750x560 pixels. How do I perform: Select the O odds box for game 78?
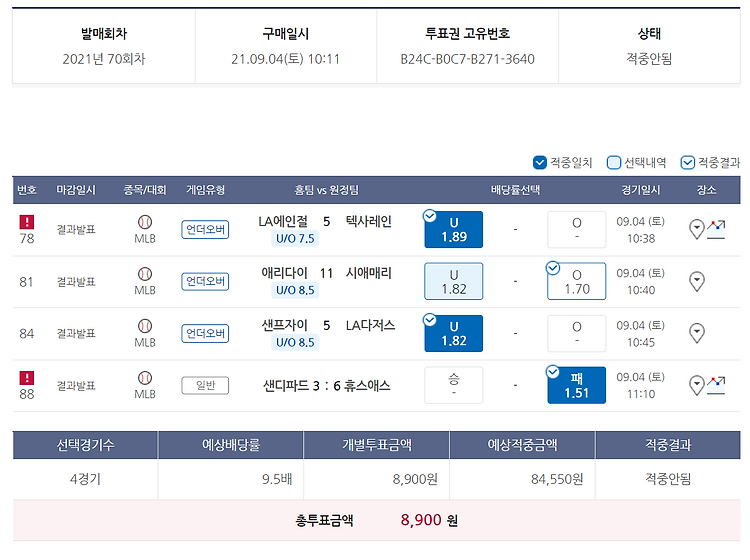click(x=576, y=230)
